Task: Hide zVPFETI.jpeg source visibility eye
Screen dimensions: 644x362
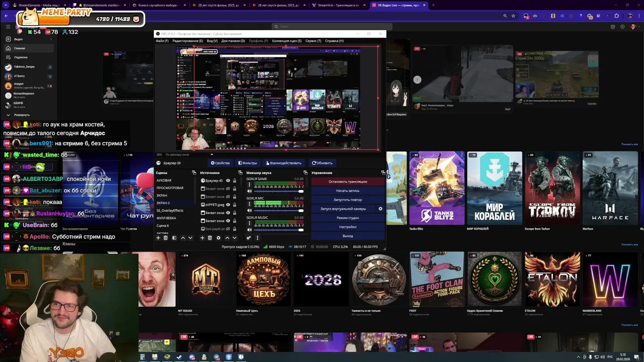Action: pos(228,205)
